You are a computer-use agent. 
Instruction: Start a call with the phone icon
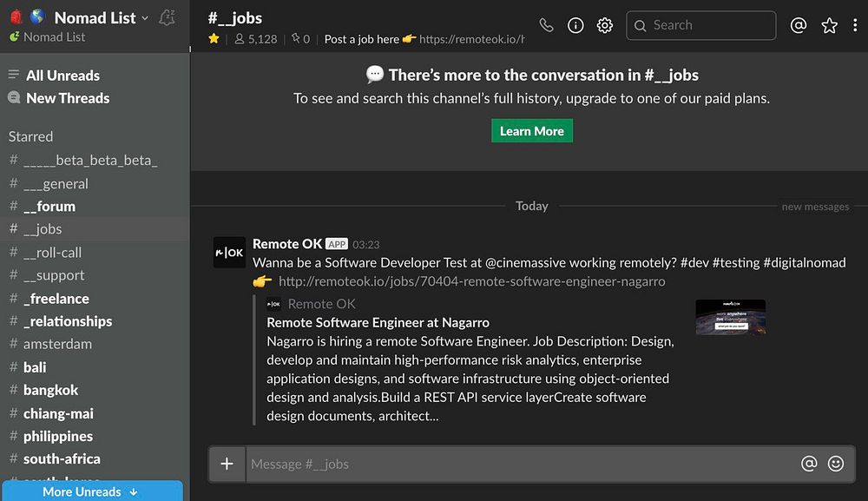pos(546,25)
